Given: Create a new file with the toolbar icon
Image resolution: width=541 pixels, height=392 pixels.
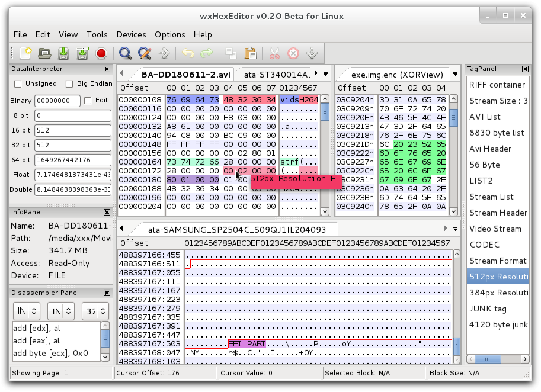Looking at the screenshot, I should pyautogui.click(x=25, y=53).
